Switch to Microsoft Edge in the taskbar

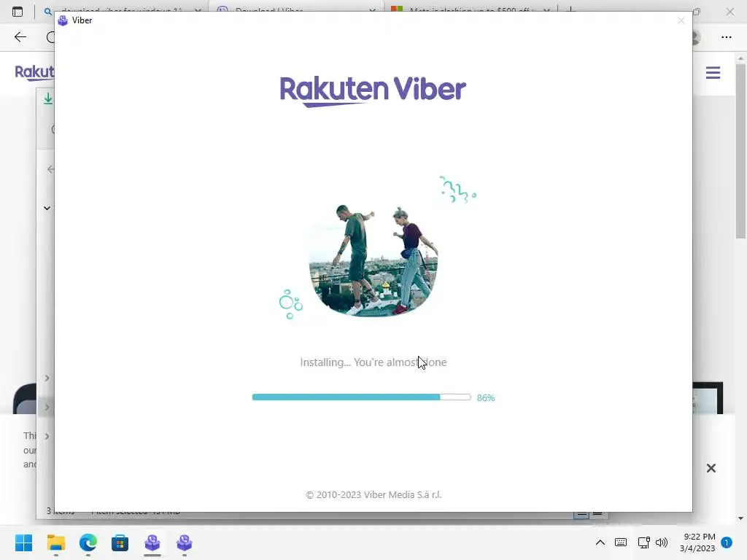click(88, 542)
